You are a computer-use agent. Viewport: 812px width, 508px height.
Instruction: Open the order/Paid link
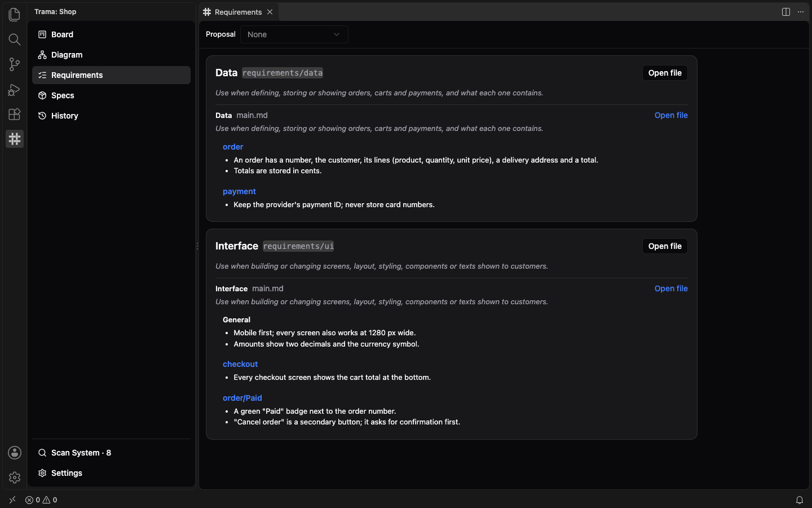242,398
